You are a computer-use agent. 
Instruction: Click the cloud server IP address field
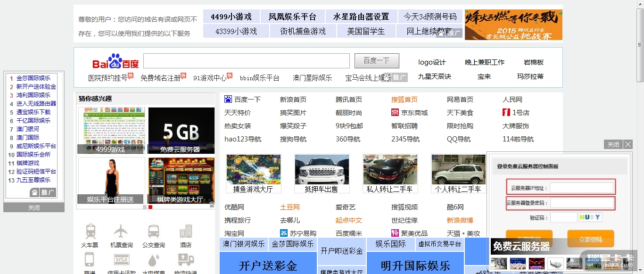pyautogui.click(x=582, y=188)
